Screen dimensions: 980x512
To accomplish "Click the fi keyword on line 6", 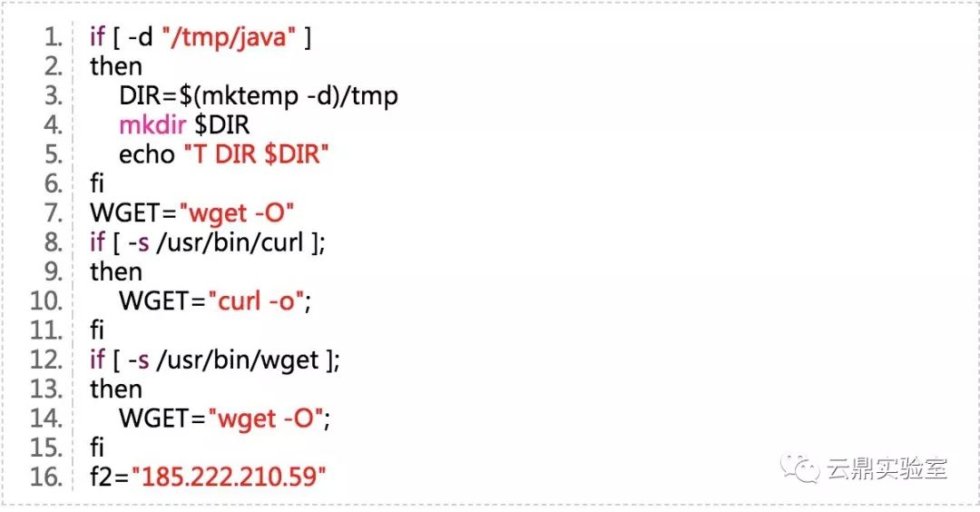I will 97,183.
